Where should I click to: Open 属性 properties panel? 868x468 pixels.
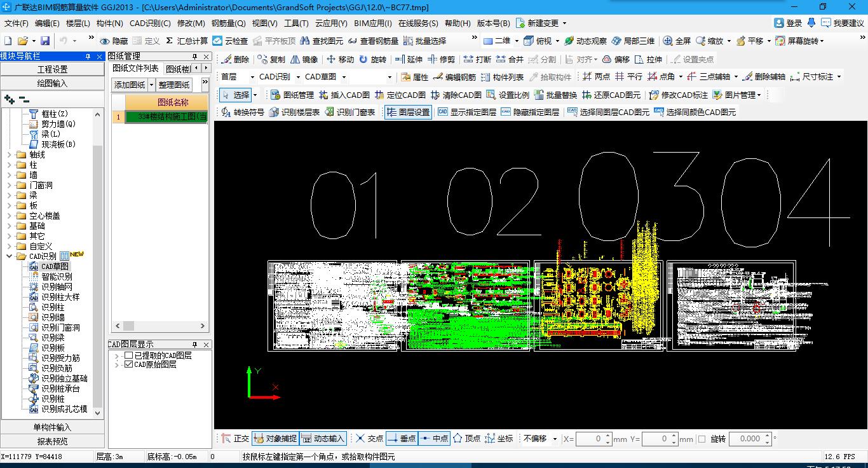click(x=414, y=77)
